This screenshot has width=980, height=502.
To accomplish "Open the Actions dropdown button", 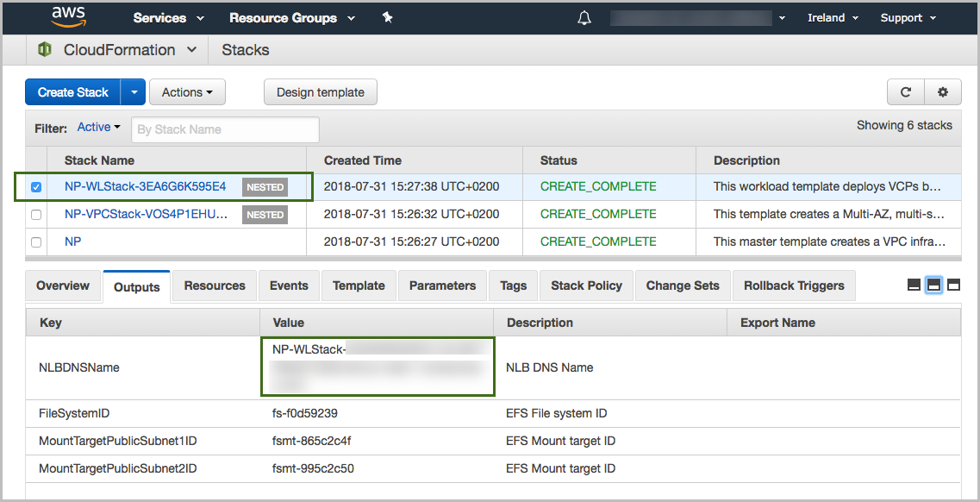I will (x=188, y=92).
